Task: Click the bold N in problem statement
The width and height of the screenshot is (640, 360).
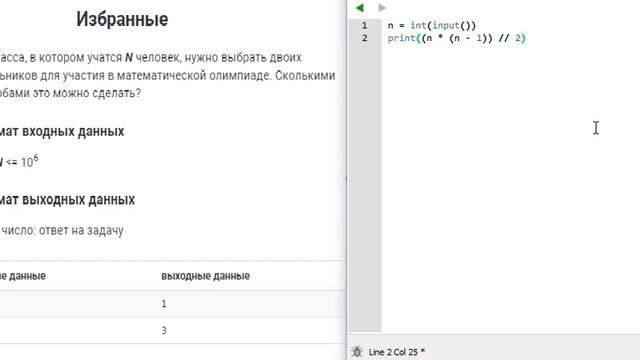Action: [x=129, y=58]
